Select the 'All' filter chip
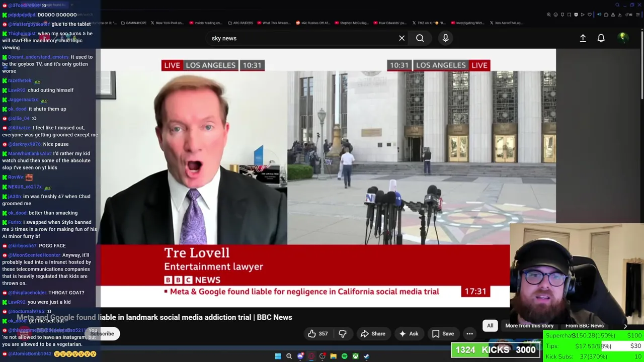 [490, 325]
